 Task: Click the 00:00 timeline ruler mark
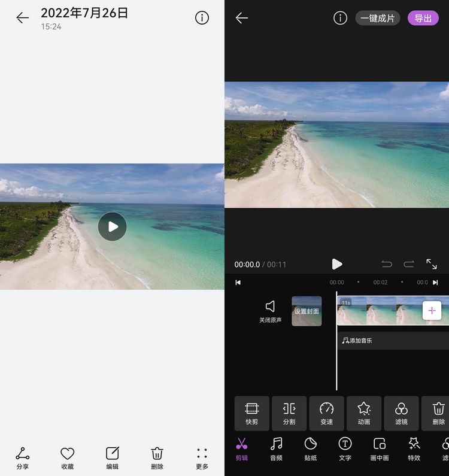(337, 283)
